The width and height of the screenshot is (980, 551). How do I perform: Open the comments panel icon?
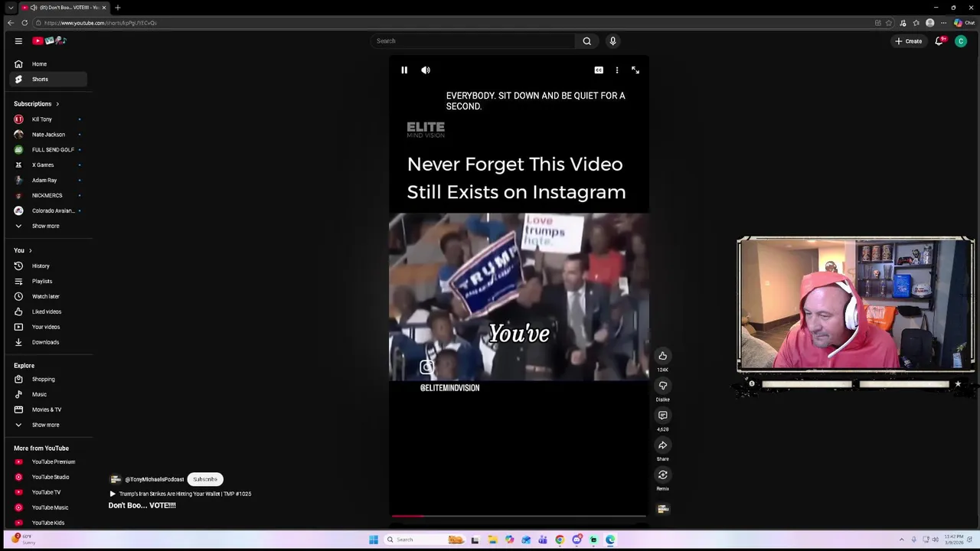coord(663,416)
